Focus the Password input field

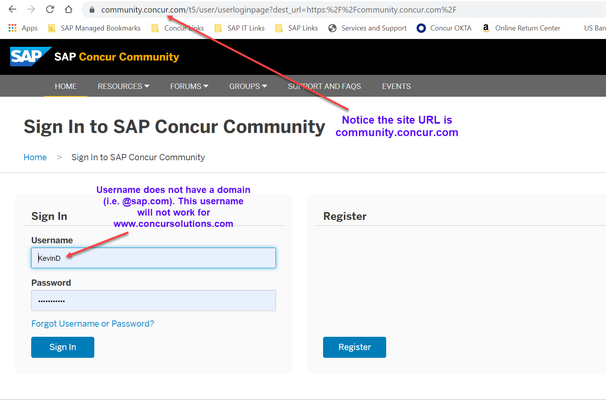click(153, 300)
